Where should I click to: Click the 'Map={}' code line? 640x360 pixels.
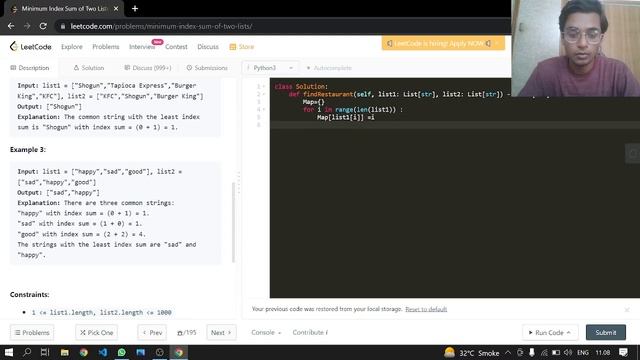[x=313, y=102]
